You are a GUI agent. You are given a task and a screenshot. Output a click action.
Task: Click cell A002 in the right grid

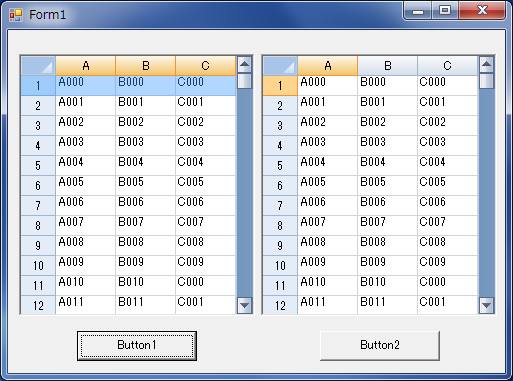click(x=327, y=126)
